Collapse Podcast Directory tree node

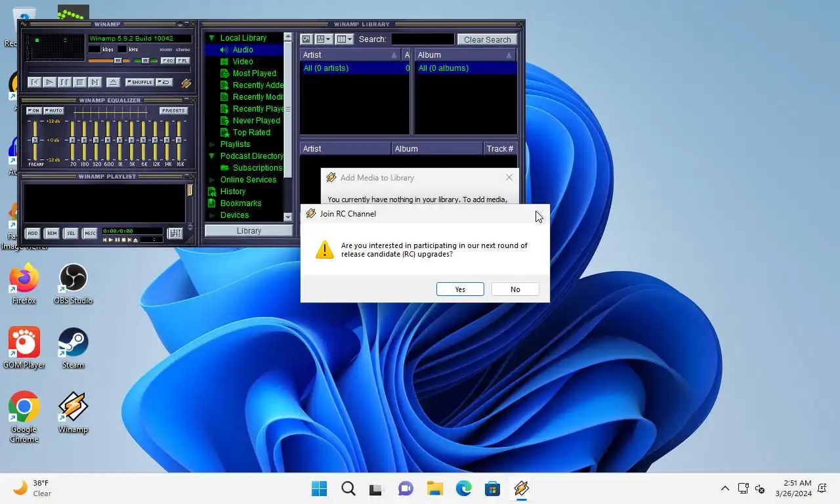click(x=211, y=156)
